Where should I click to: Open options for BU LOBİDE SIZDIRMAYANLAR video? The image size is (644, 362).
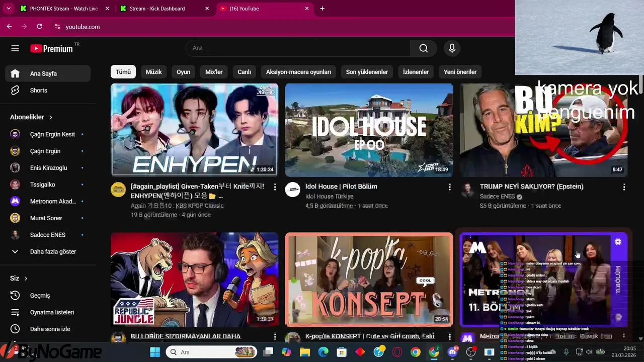(x=275, y=336)
